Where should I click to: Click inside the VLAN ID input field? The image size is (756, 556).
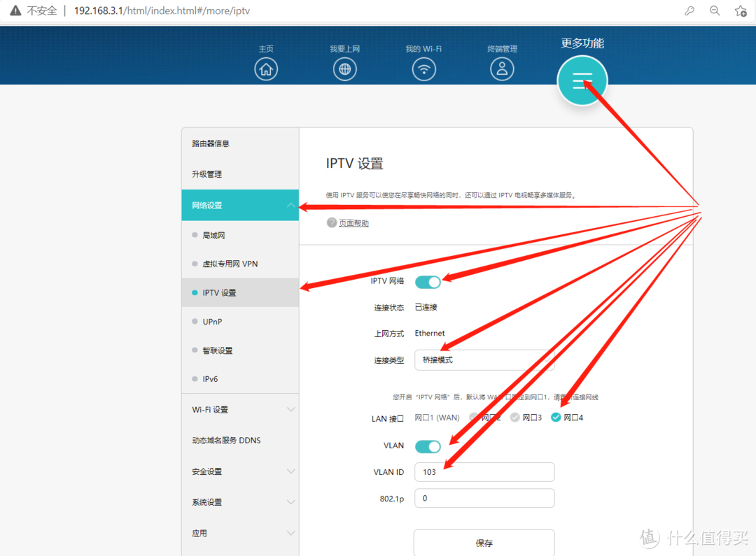[x=484, y=471]
